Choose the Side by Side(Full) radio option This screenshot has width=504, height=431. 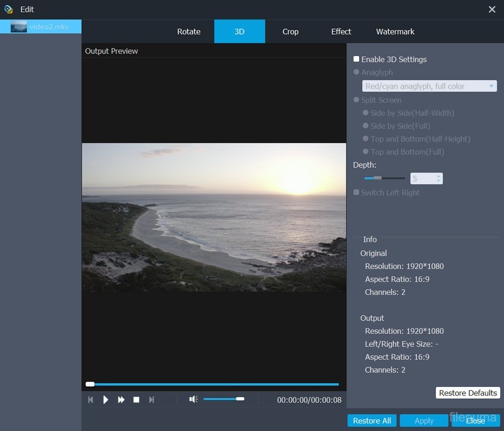(x=366, y=126)
